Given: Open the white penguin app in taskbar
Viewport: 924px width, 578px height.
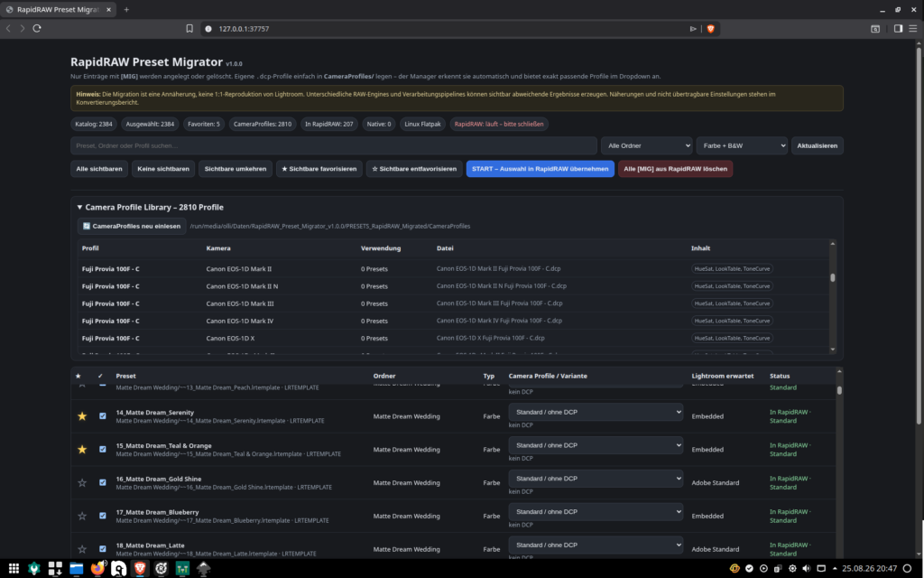Looking at the screenshot, I should coord(119,569).
